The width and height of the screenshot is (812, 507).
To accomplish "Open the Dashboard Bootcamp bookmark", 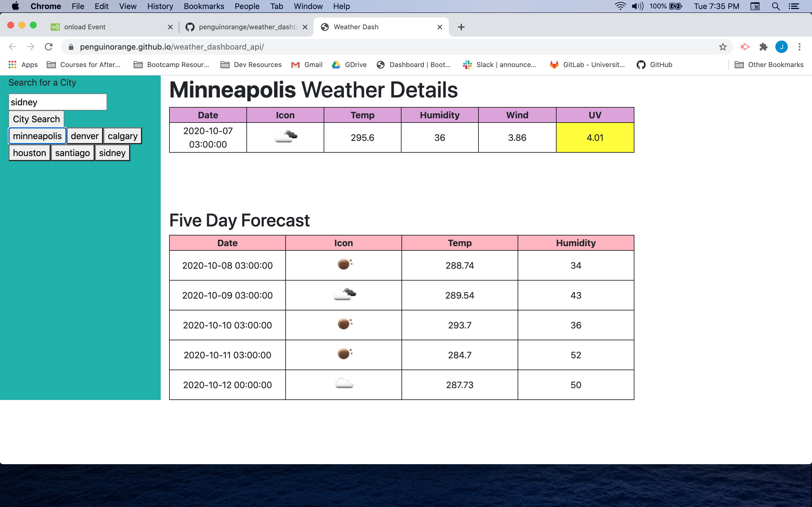I will coord(414,65).
